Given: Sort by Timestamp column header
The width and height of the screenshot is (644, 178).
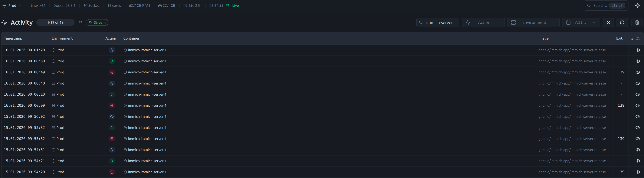Looking at the screenshot, I should [13, 38].
